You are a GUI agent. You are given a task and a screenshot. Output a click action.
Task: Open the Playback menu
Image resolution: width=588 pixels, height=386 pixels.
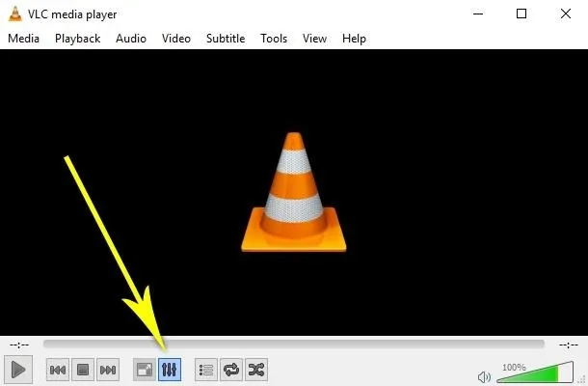click(x=78, y=39)
